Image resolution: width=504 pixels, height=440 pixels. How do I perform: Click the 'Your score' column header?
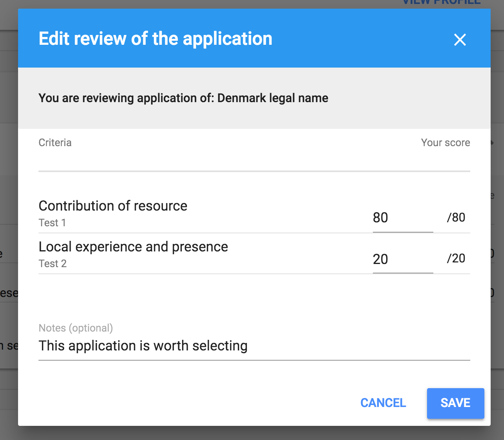pos(445,143)
